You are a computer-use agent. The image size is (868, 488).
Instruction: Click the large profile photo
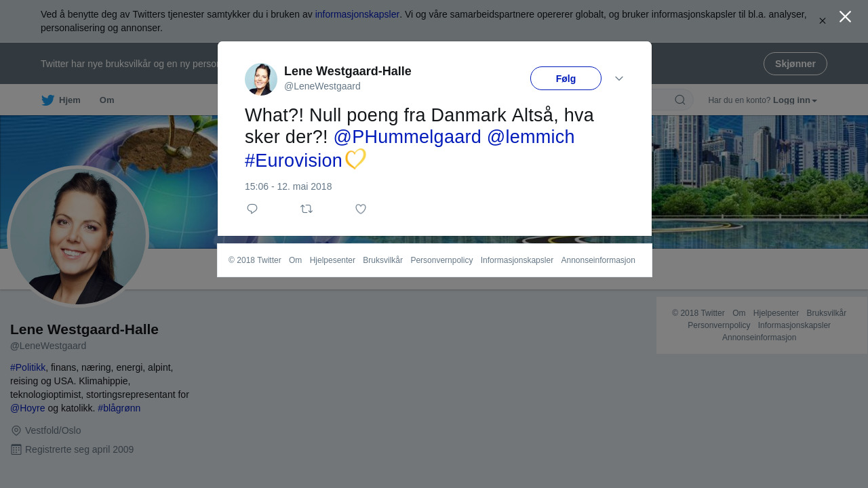[x=78, y=237]
